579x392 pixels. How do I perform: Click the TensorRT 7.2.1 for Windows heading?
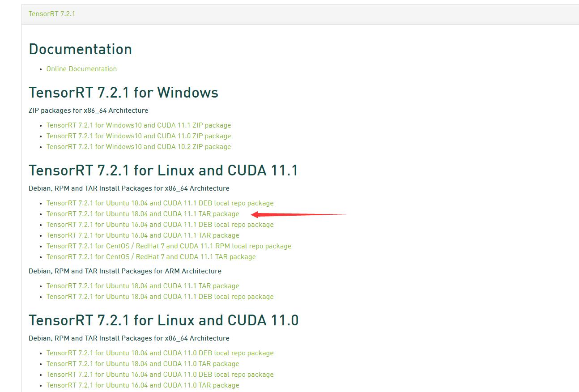click(123, 93)
